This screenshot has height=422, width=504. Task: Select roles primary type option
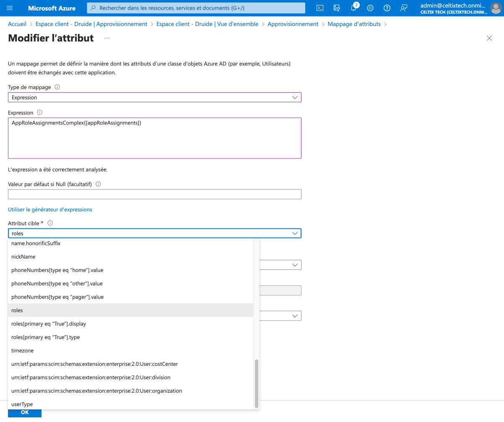click(x=131, y=337)
